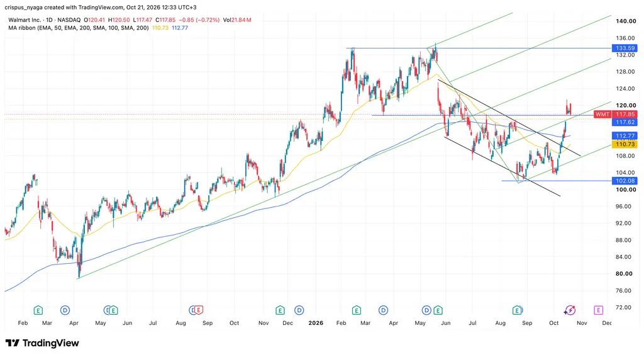Screen dimensions: 644x357
Task: Click the purple upcoming earnings marker before Dec 2026
Action: [x=599, y=310]
